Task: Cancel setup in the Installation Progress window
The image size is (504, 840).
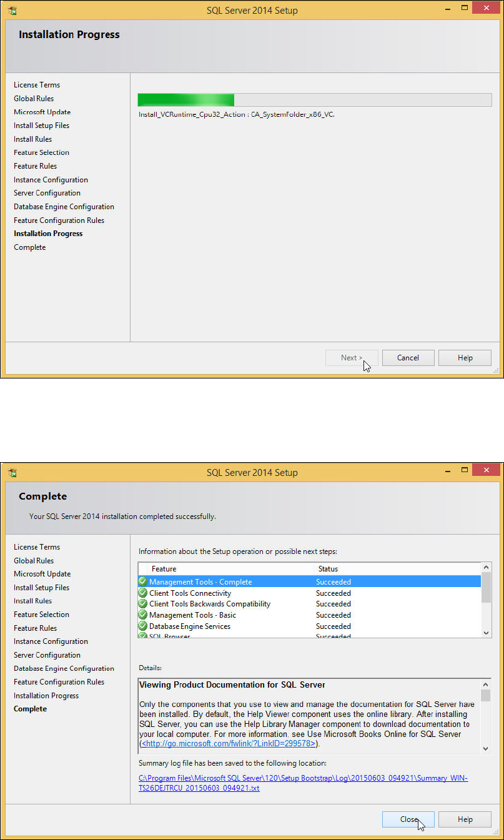Action: [x=408, y=358]
